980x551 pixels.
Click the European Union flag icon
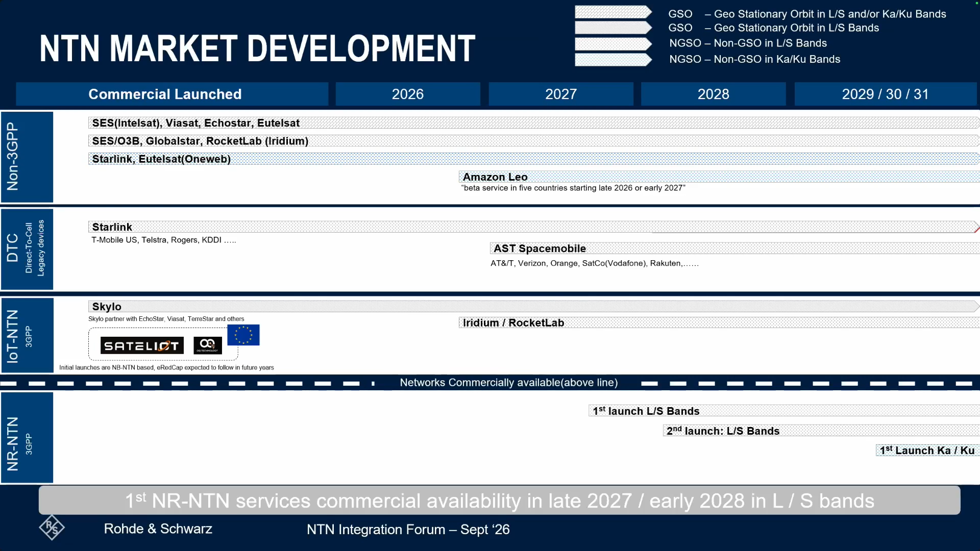(x=243, y=335)
